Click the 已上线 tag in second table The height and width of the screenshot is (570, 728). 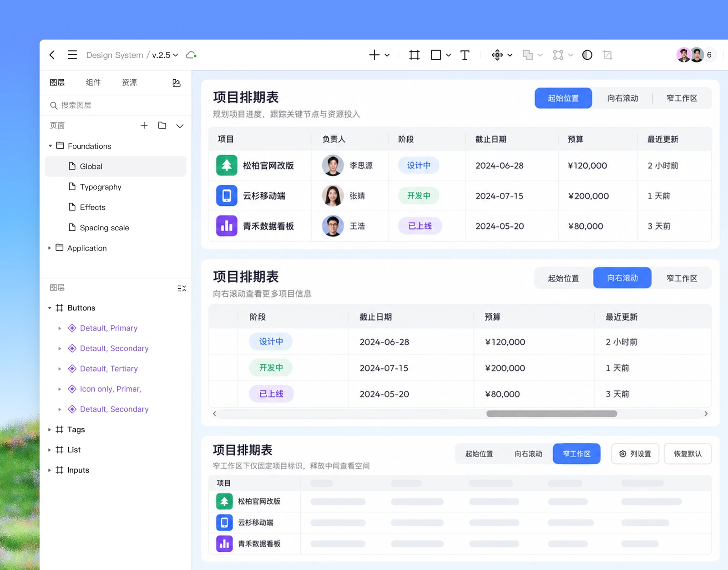pos(271,394)
